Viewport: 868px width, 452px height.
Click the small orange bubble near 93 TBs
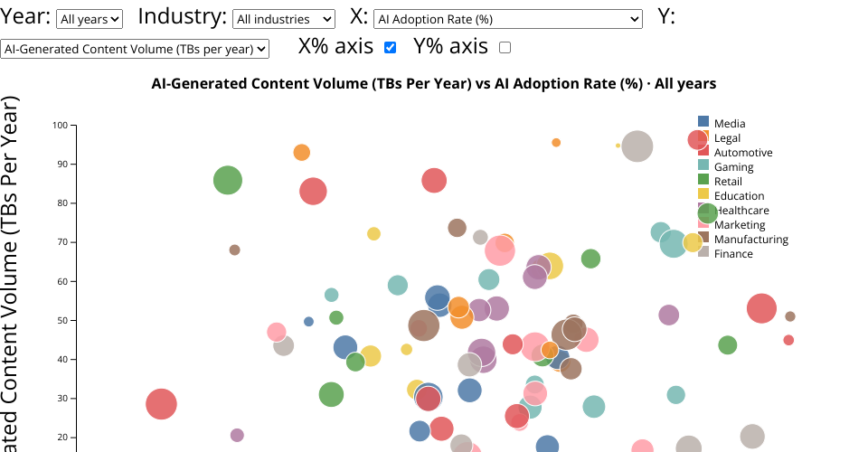(x=302, y=153)
